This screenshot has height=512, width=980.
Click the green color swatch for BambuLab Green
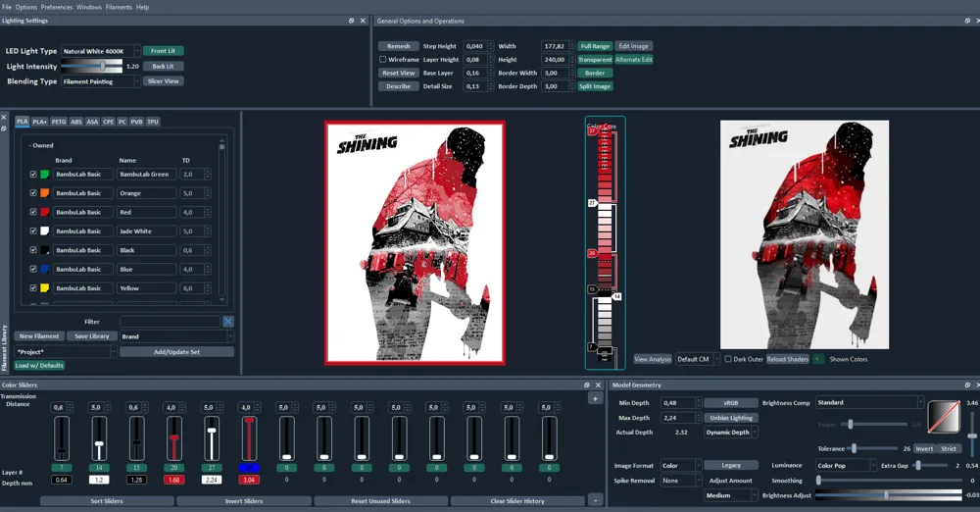tap(44, 174)
